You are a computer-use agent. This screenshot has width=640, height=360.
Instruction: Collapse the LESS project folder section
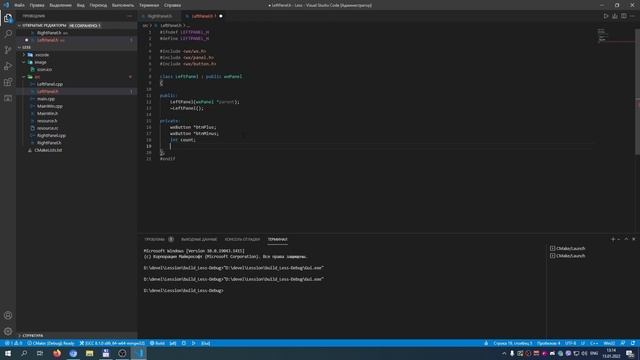pos(77,47)
